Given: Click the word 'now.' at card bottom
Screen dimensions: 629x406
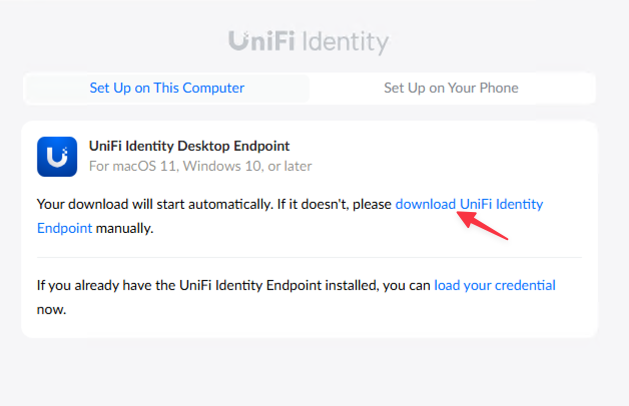Looking at the screenshot, I should (x=51, y=310).
